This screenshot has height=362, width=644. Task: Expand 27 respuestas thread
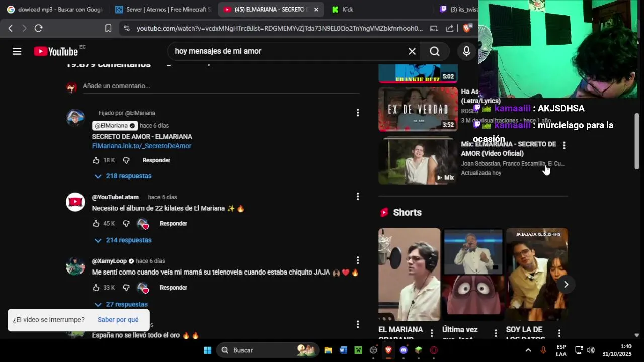[121, 304]
